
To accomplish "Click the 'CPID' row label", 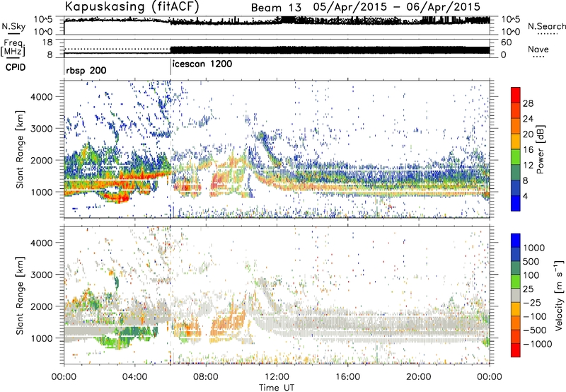I will (16, 67).
